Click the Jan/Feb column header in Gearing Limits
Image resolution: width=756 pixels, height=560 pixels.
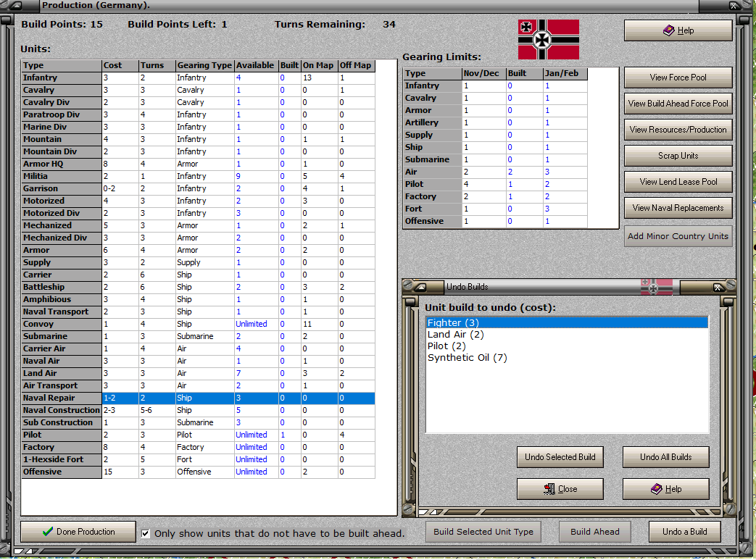(x=565, y=73)
